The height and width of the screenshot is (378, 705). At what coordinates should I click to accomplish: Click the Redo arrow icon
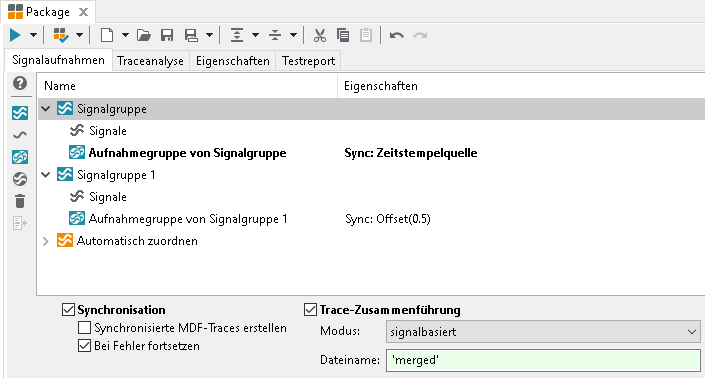[x=420, y=35]
